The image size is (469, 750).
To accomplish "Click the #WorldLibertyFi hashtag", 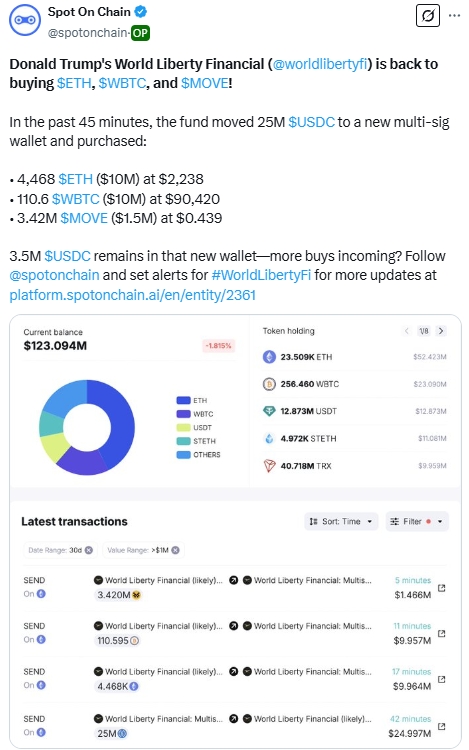I will [261, 275].
